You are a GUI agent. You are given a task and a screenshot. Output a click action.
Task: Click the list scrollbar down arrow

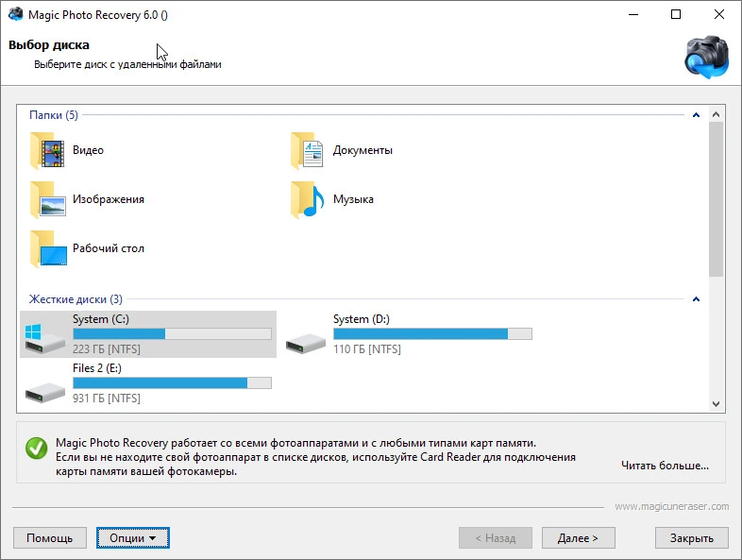coord(716,404)
